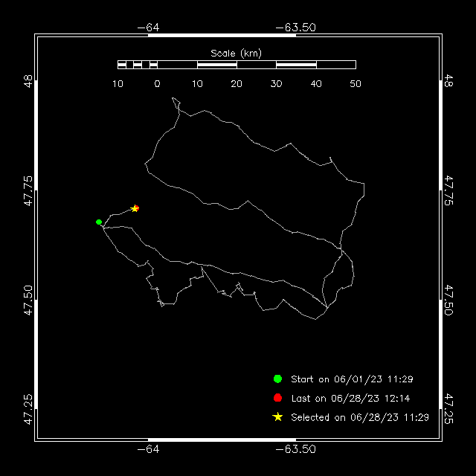
Task: Click the scale bar graphic
Action: 237,65
